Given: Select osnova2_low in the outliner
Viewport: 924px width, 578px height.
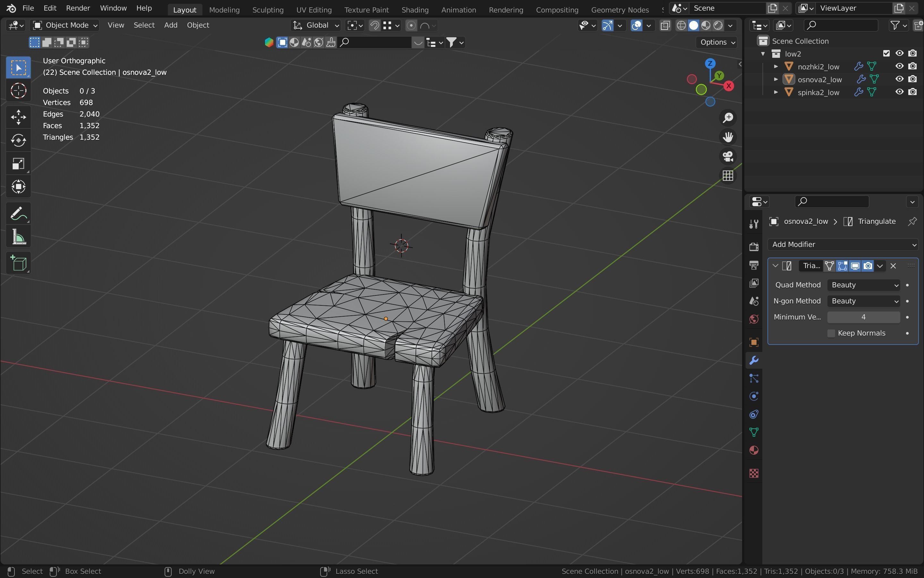Looking at the screenshot, I should click(819, 80).
